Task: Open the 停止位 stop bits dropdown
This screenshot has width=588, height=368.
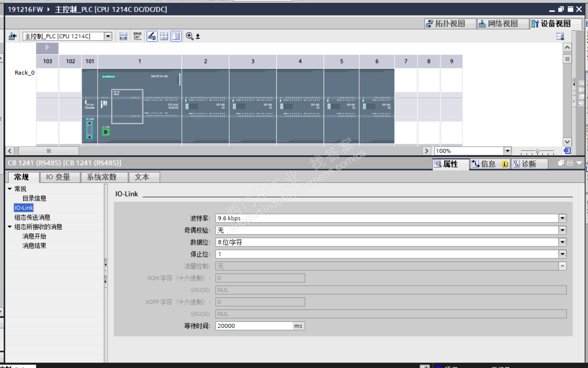Action: 562,254
